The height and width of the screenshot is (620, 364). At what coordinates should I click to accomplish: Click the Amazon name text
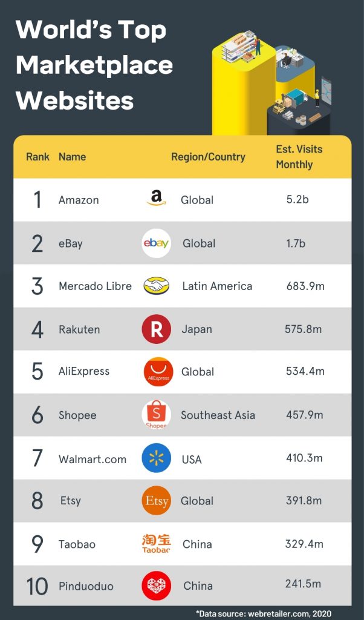79,200
